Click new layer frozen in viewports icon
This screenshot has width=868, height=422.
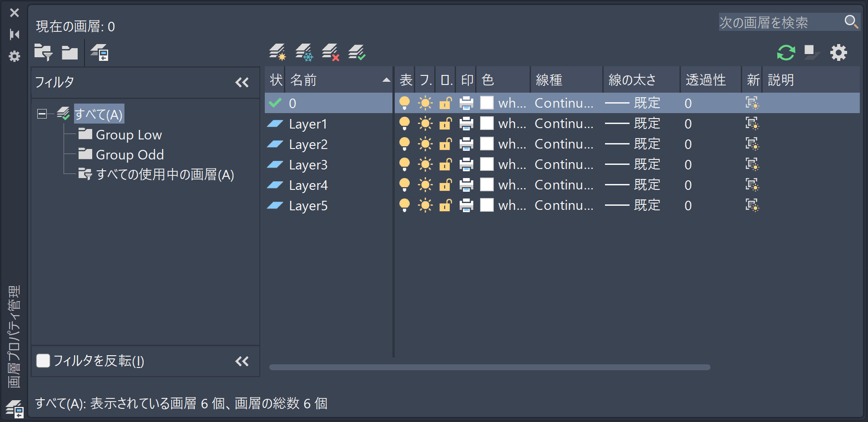(x=304, y=53)
